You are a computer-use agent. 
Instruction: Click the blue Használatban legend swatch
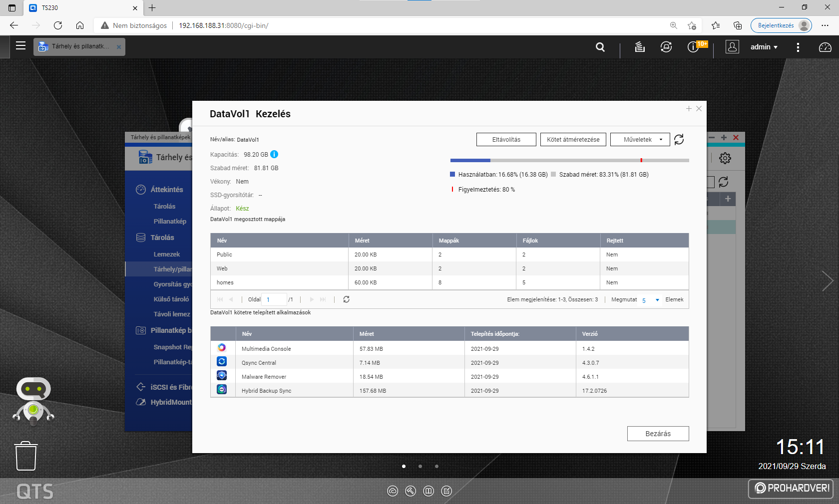pyautogui.click(x=452, y=175)
